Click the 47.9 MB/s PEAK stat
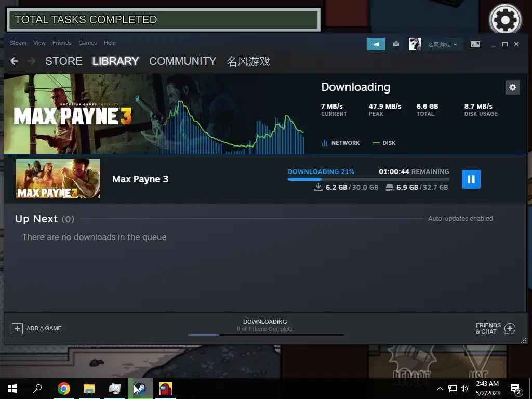 point(385,110)
